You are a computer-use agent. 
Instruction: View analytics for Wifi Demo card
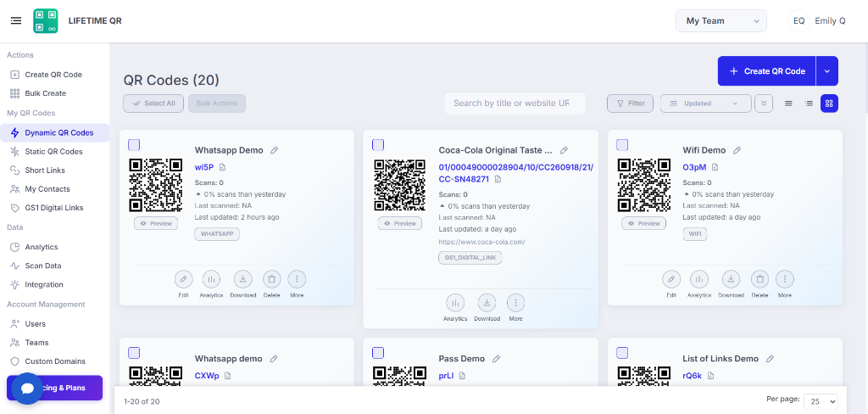pyautogui.click(x=699, y=279)
